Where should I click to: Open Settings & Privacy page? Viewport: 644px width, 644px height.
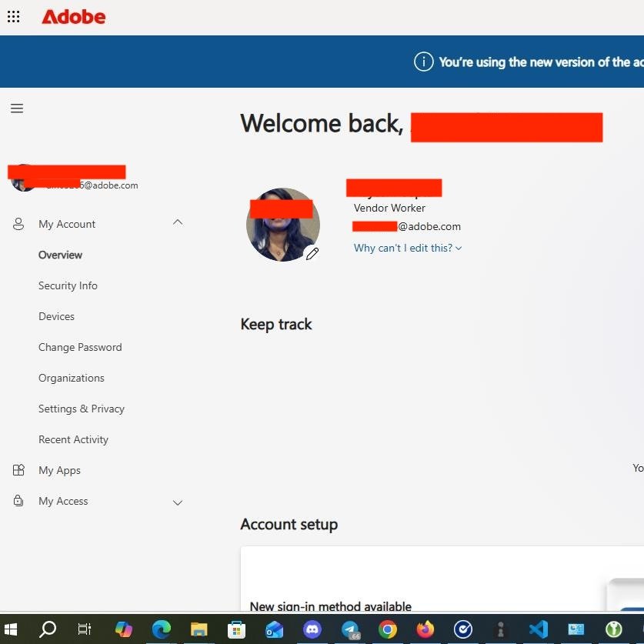click(82, 409)
